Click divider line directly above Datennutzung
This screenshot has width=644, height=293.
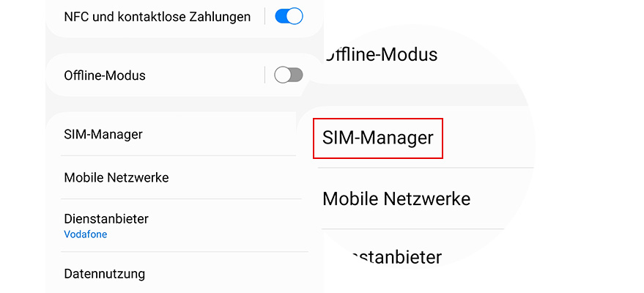tap(182, 252)
